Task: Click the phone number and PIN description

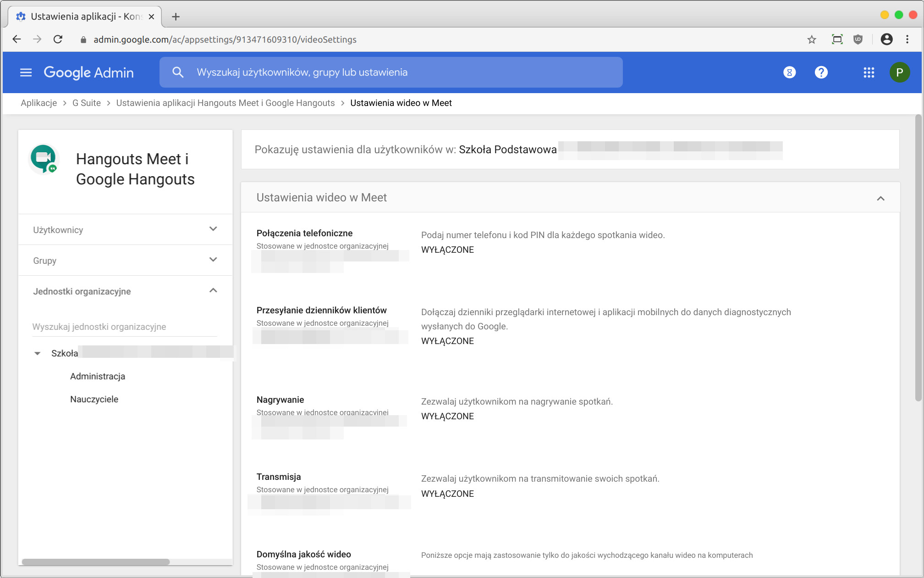Action: click(543, 235)
